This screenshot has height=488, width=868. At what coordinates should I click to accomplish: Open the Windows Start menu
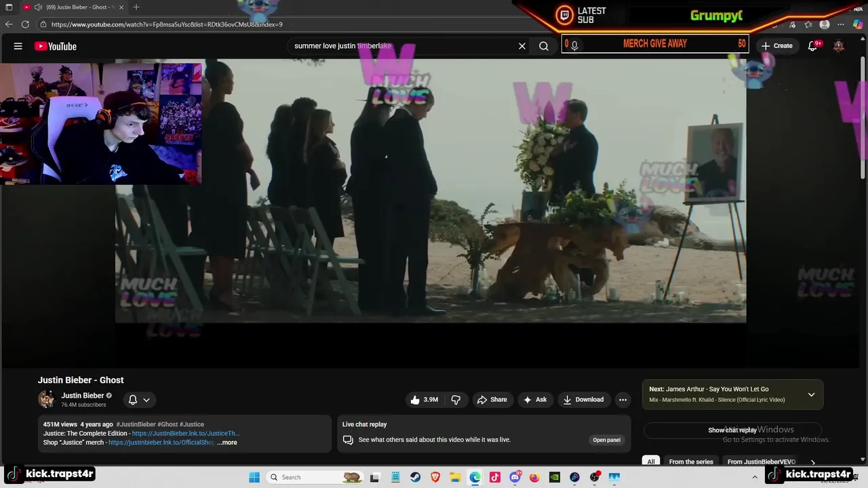tap(254, 477)
